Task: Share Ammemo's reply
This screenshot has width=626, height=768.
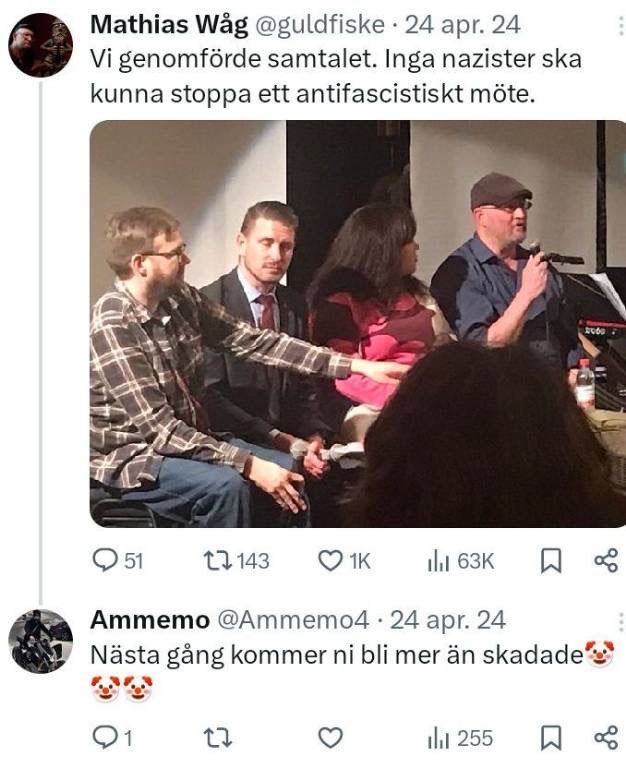Action: tap(606, 738)
